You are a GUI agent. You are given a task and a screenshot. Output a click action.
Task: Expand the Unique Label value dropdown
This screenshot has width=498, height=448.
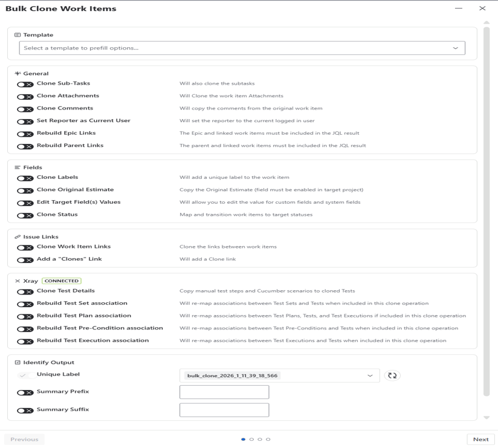[370, 375]
